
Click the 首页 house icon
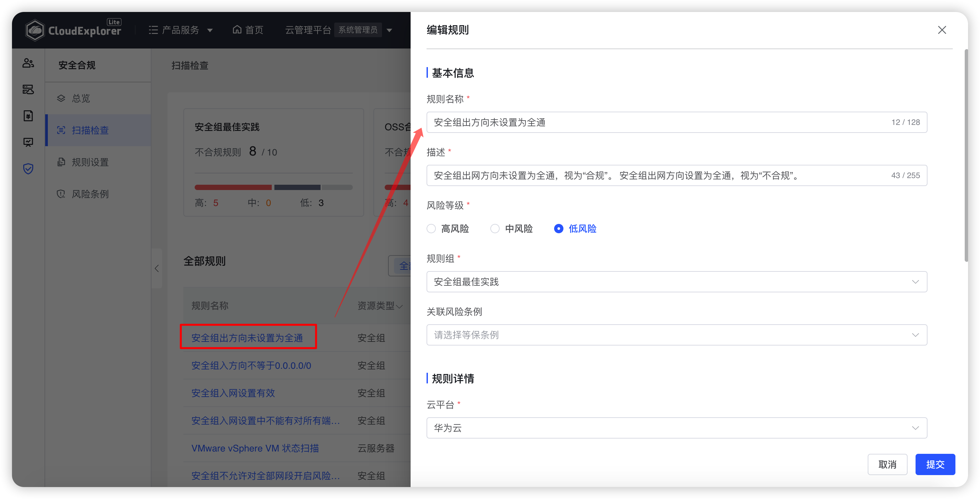point(237,30)
